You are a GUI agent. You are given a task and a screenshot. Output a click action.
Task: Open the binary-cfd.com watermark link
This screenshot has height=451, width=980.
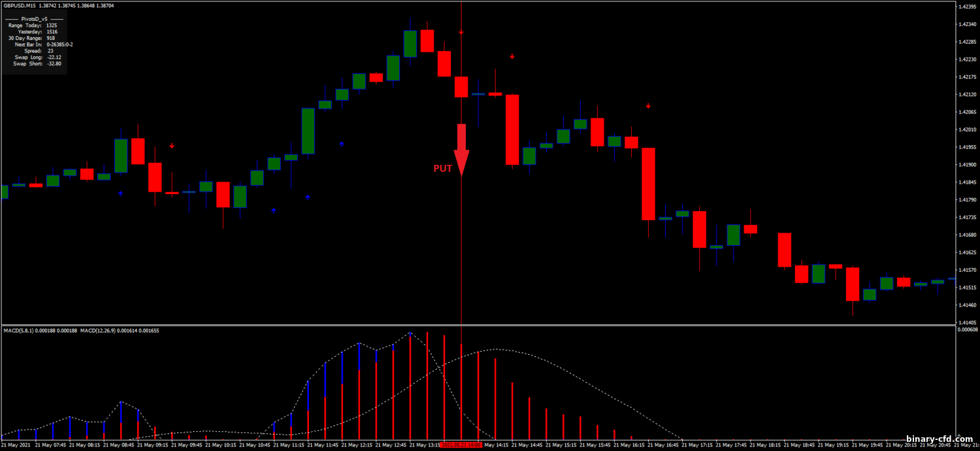point(939,439)
